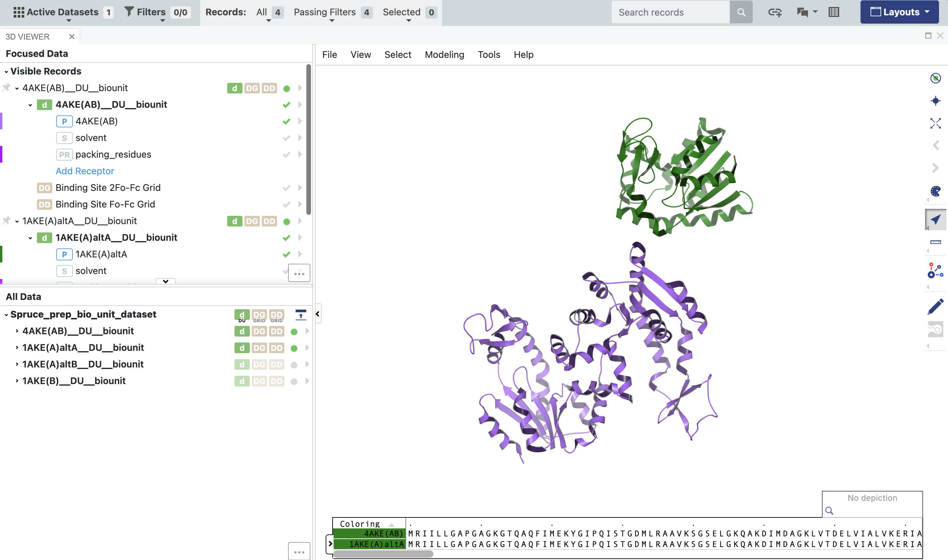Screen dimensions: 948x560
Task: Open the molecule builder nodes icon
Action: point(935,271)
